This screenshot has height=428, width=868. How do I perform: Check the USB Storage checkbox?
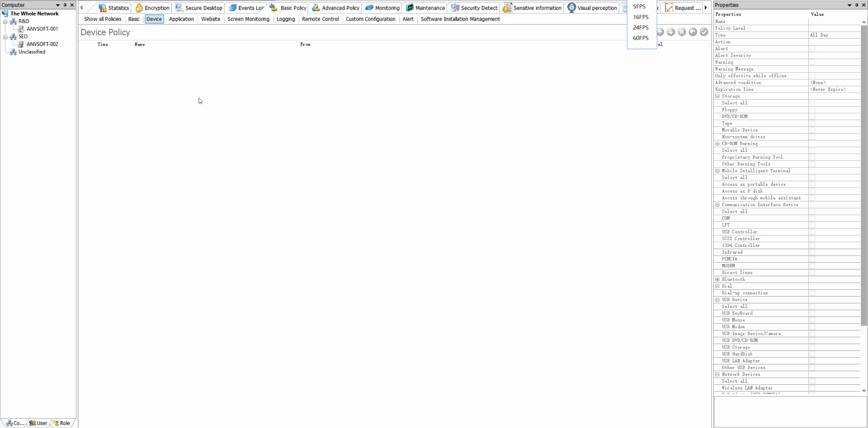click(x=812, y=347)
